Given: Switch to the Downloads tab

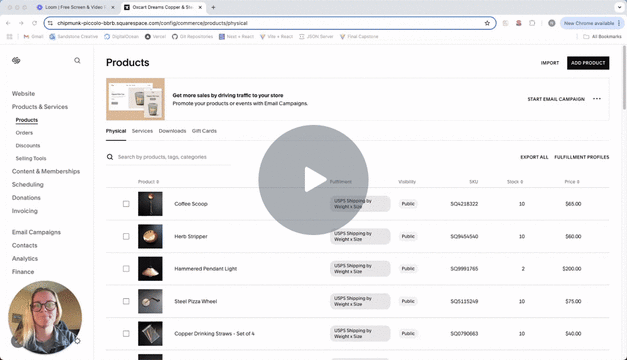Looking at the screenshot, I should [x=172, y=131].
